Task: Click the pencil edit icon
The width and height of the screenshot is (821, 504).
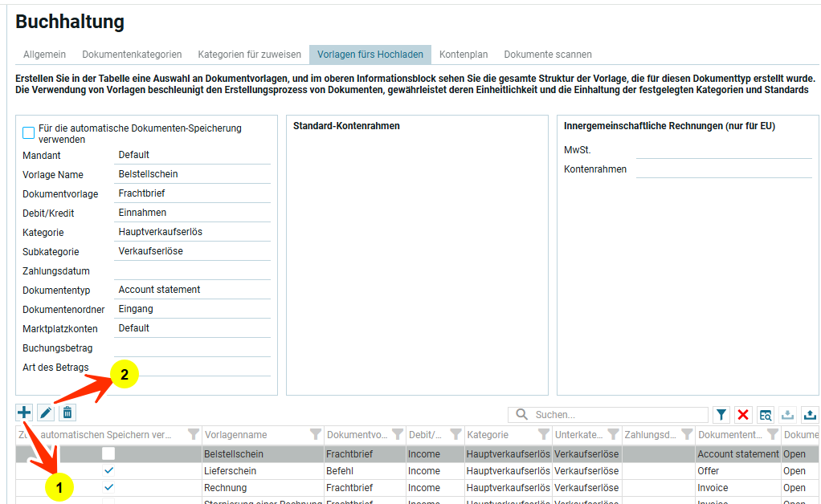Action: coord(46,413)
